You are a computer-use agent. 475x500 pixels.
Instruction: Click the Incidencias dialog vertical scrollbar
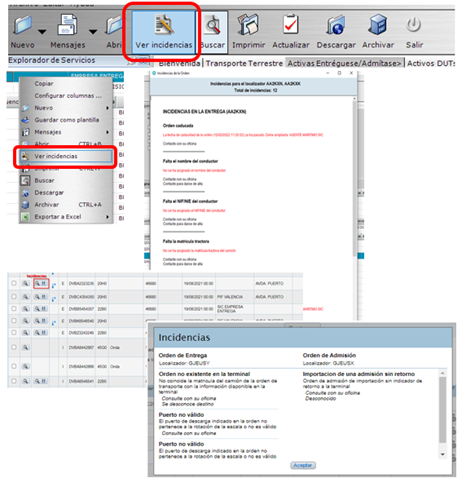[443, 410]
